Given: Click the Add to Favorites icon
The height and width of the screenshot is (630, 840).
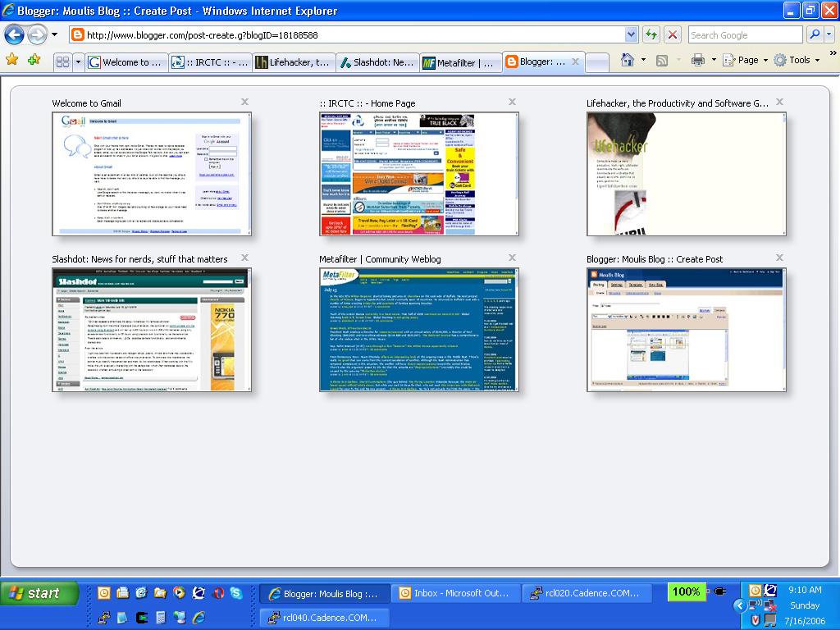Looking at the screenshot, I should pos(34,59).
